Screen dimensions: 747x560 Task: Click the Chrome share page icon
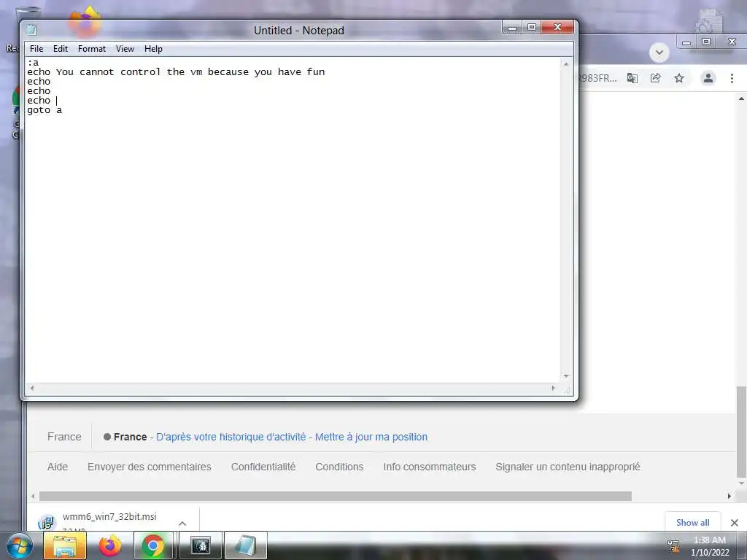(x=656, y=78)
